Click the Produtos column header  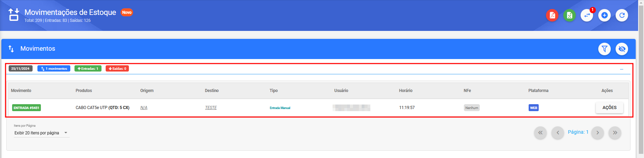84,91
